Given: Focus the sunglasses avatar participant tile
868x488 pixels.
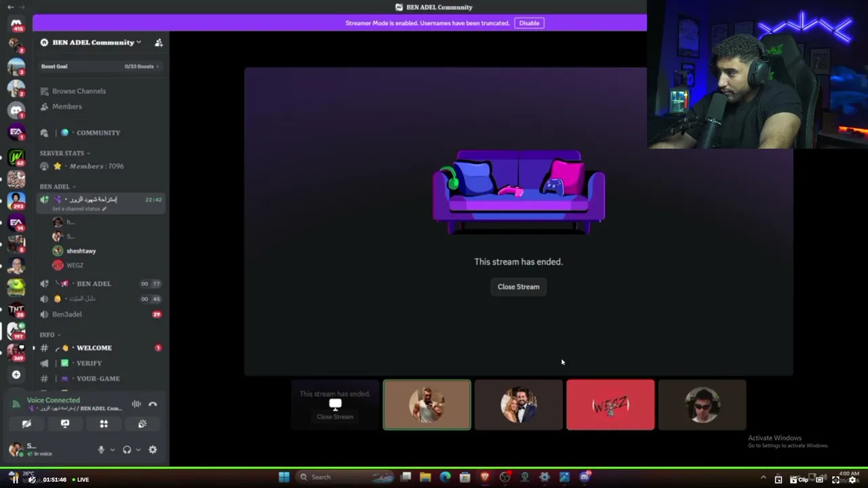Looking at the screenshot, I should click(702, 405).
